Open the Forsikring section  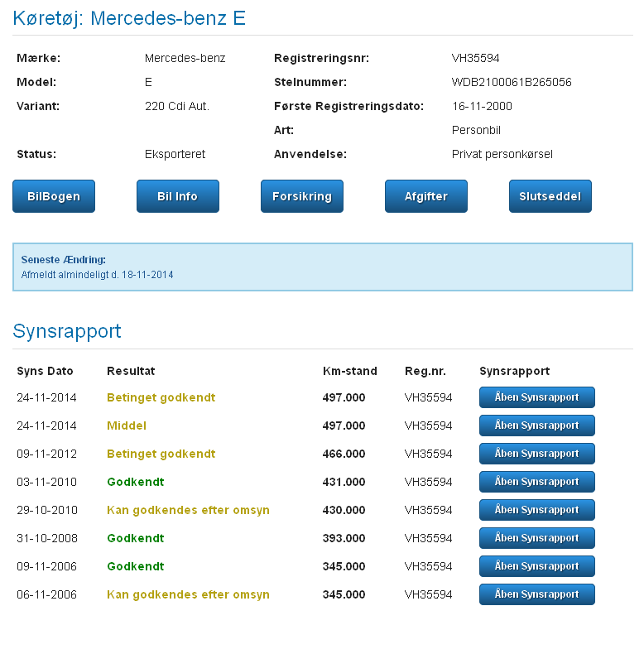302,196
